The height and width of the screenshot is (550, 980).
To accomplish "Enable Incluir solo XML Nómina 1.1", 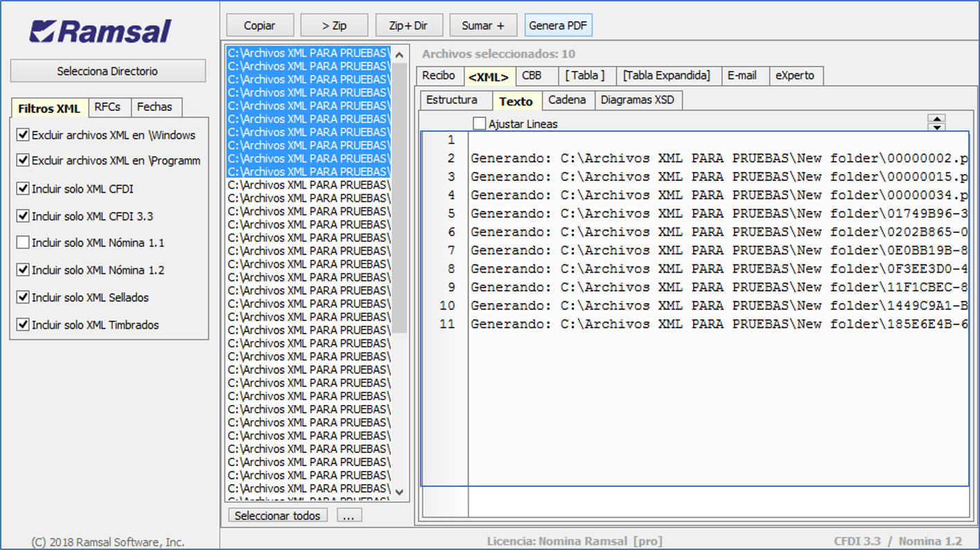I will [x=23, y=243].
